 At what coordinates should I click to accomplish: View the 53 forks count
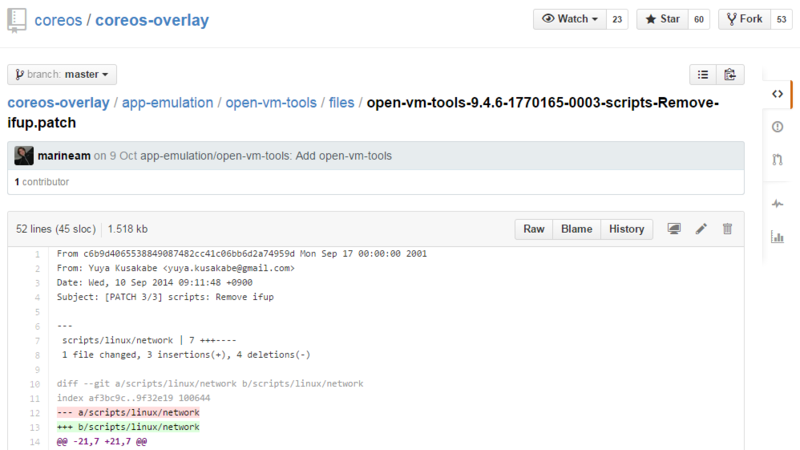click(782, 19)
